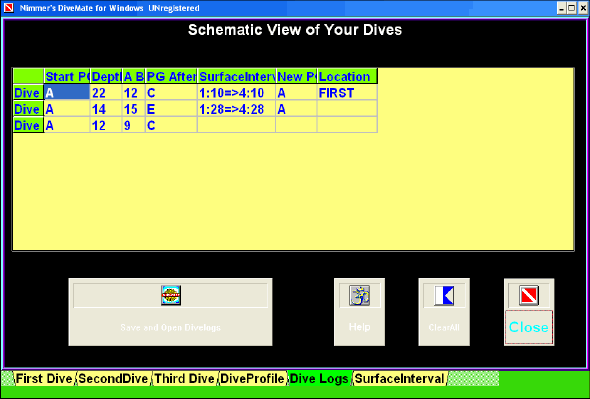This screenshot has height=399, width=590.
Task: Click the Depth column header
Action: 106,76
